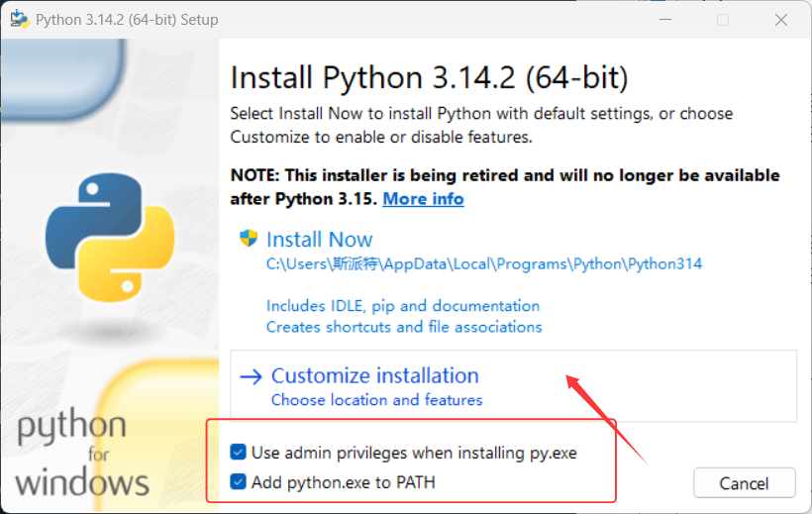Open the More info link
The height and width of the screenshot is (514, 812).
(423, 199)
